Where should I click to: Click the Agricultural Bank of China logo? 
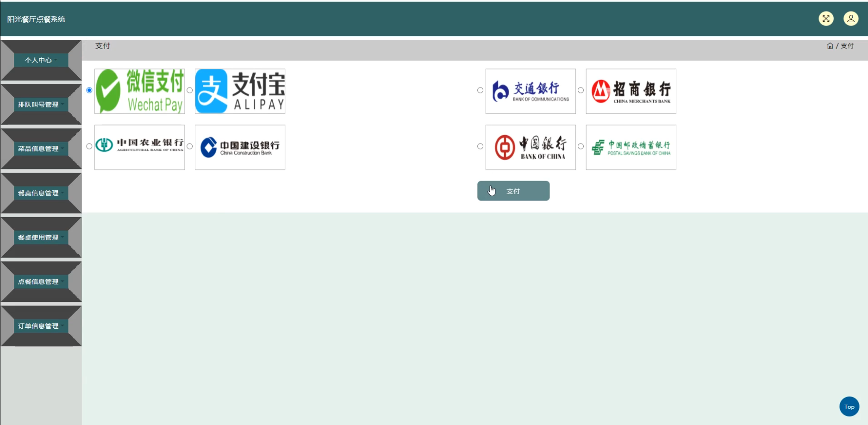[140, 147]
